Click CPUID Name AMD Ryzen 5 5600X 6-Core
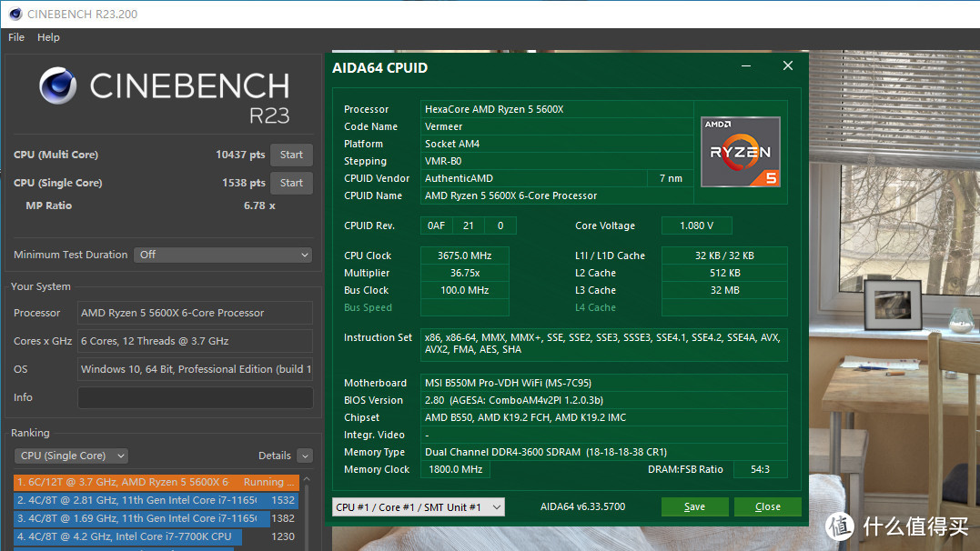 (x=556, y=196)
